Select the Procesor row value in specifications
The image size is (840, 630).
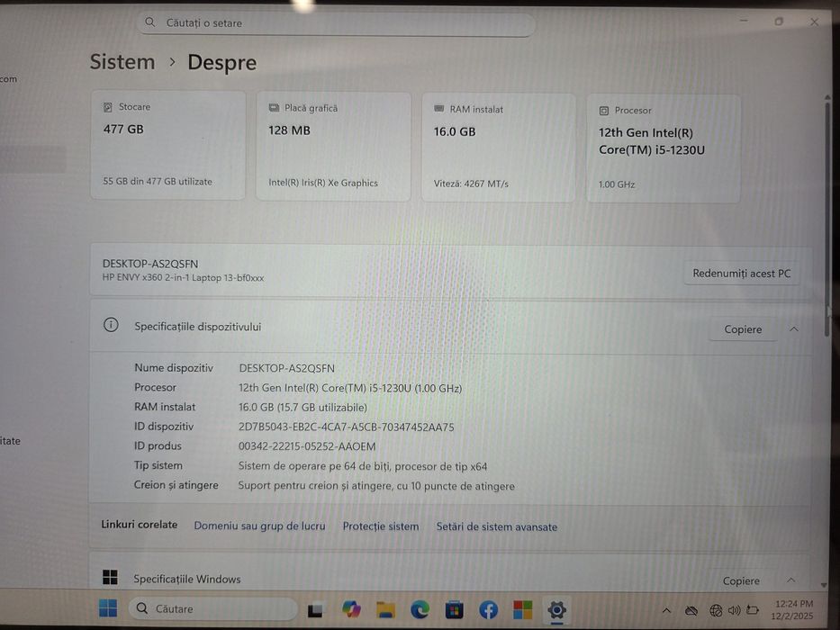[x=350, y=388]
